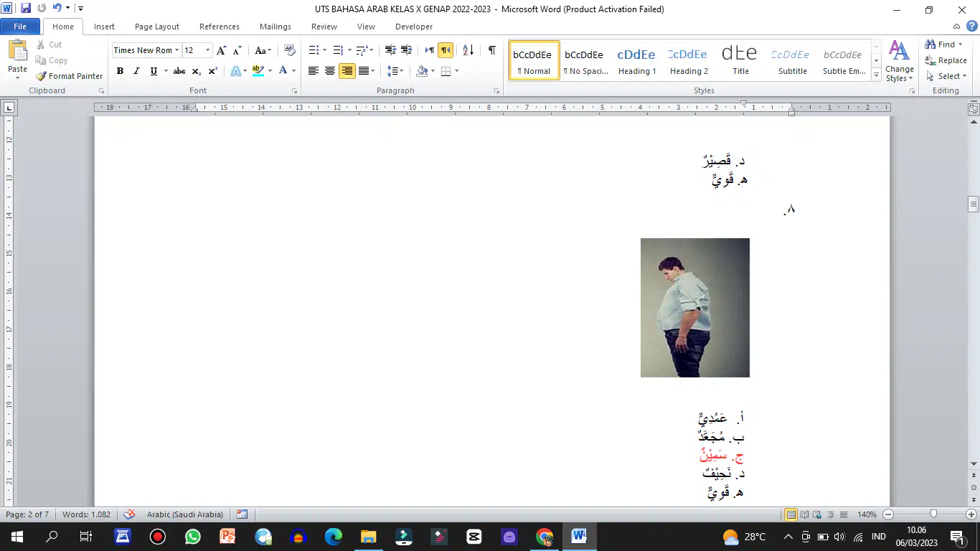This screenshot has width=980, height=551.
Task: Switch to Developer tab
Action: 414,27
